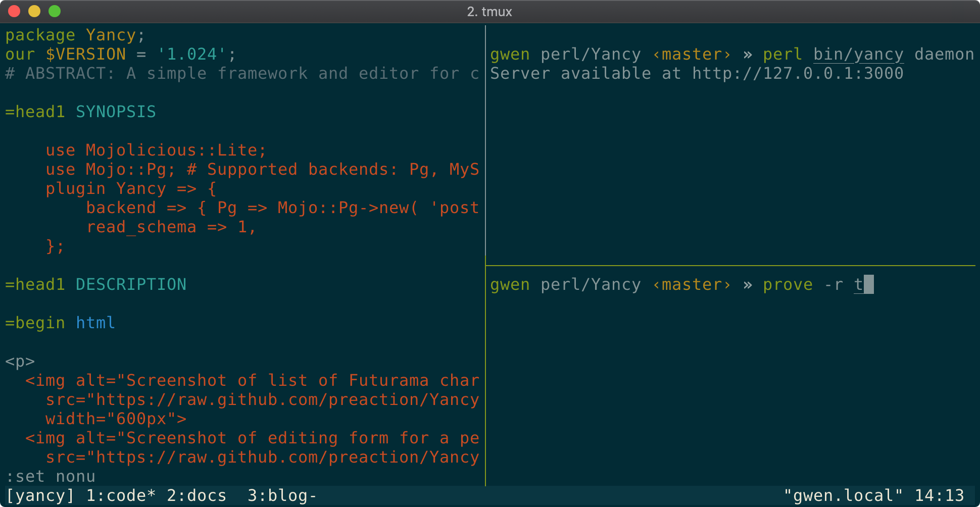
Task: Click the yellow minimize window button
Action: pos(34,11)
